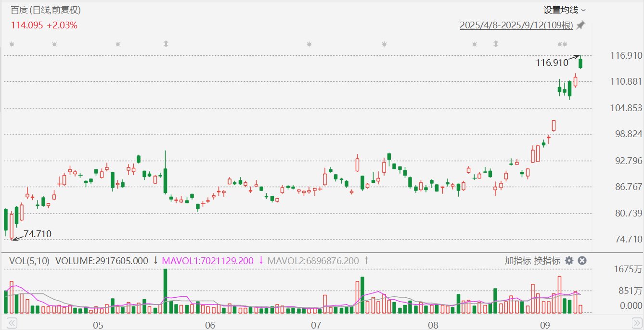Click the 05 month label on the time axis
Image resolution: width=644 pixels, height=330 pixels.
(x=98, y=325)
